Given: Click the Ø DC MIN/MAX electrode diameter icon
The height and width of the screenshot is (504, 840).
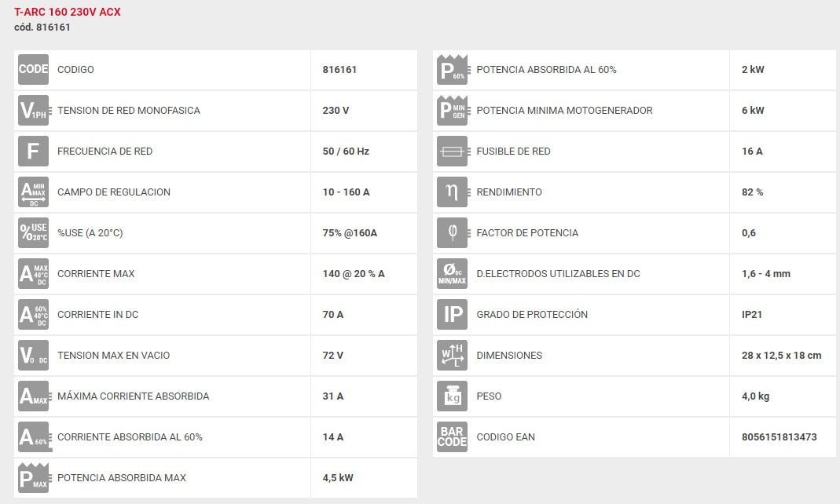Looking at the screenshot, I should click(452, 273).
